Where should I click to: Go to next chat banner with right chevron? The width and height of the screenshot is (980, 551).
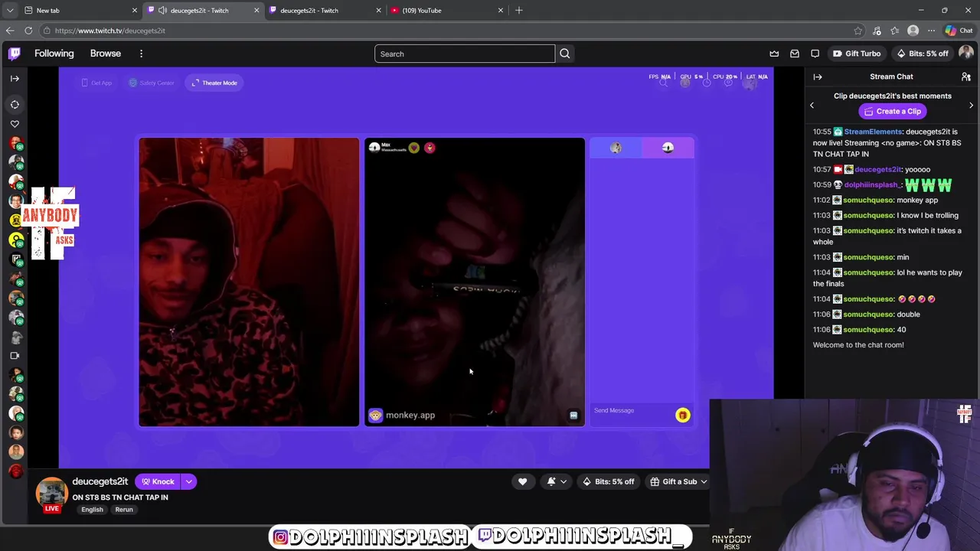971,105
